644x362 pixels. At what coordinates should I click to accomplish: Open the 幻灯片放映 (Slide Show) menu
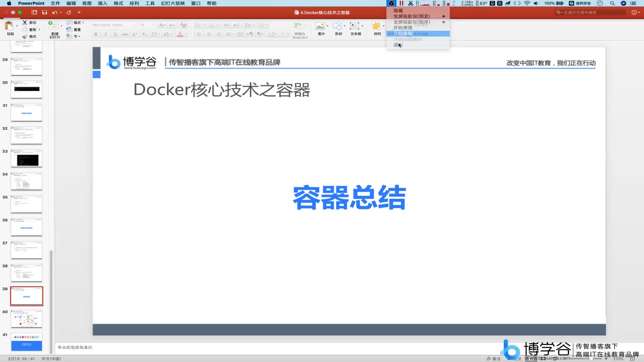[x=173, y=3]
